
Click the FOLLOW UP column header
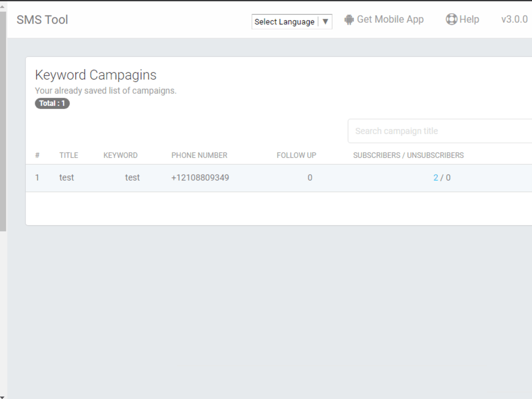click(296, 155)
